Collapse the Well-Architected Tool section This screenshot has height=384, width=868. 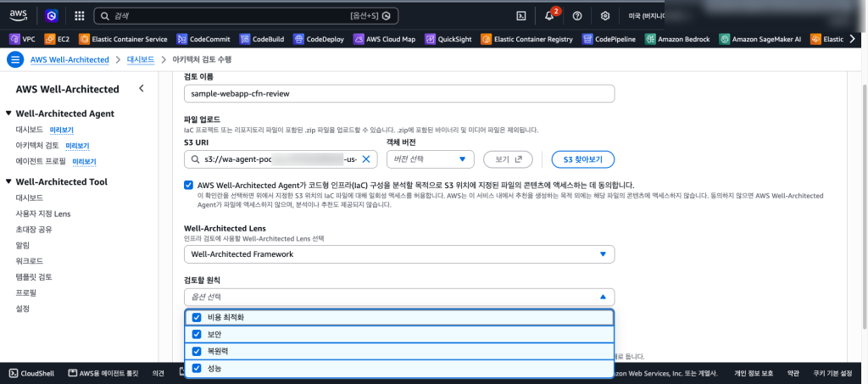(x=8, y=181)
